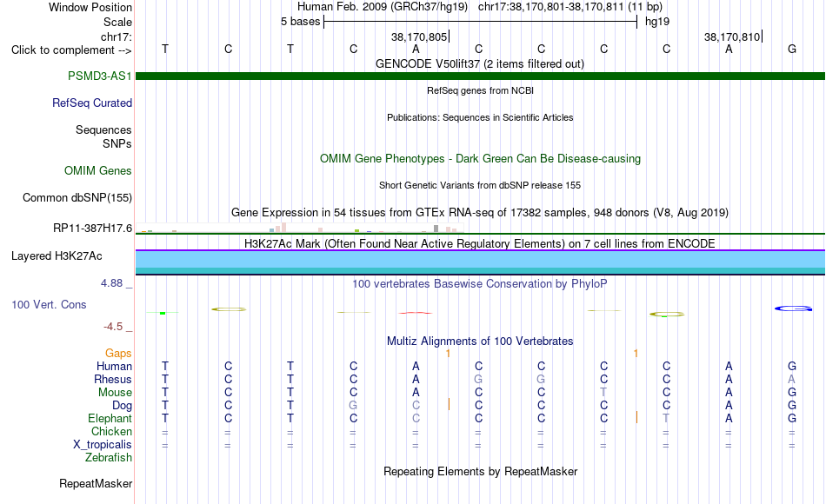Open the 'RefSeq genes from NCBI' title

(x=480, y=90)
